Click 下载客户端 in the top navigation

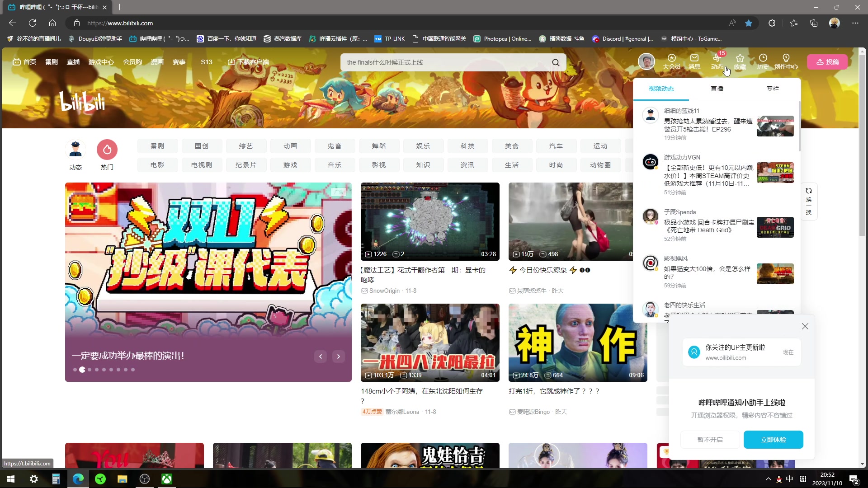tap(248, 62)
